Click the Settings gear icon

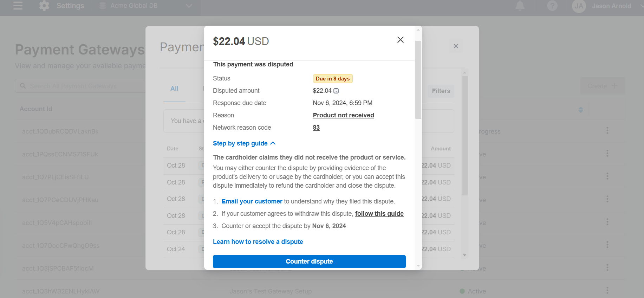tap(44, 6)
